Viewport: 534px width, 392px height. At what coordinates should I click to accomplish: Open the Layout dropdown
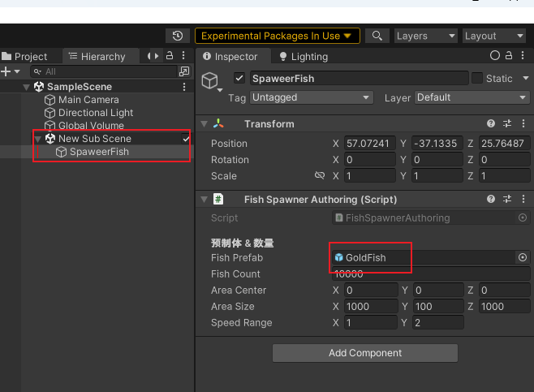coord(493,36)
